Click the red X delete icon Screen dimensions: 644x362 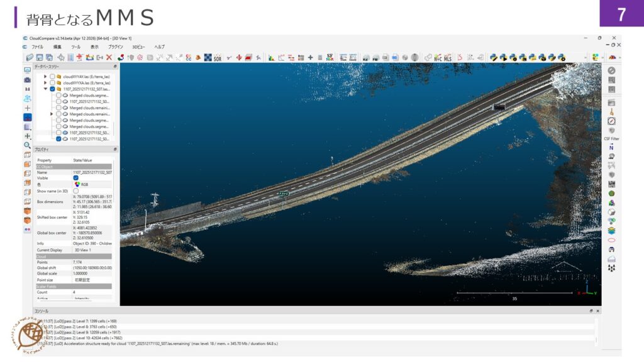coord(109,57)
